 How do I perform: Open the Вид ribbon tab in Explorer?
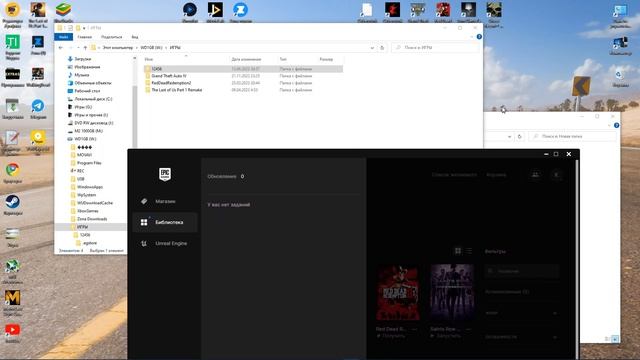135,37
